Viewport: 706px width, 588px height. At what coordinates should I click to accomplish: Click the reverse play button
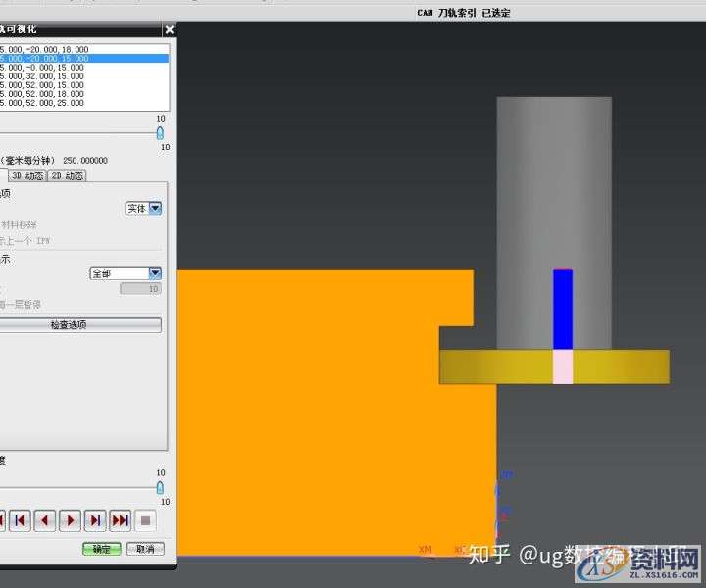click(44, 520)
